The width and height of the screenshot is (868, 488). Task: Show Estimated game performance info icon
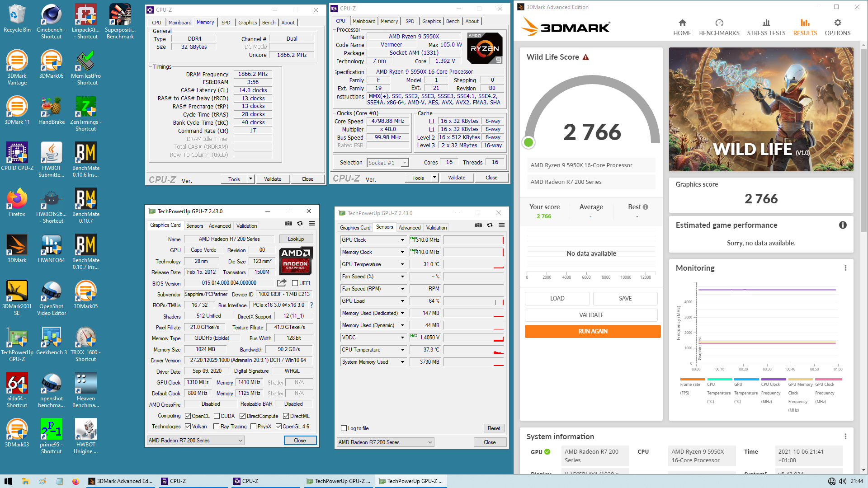843,225
